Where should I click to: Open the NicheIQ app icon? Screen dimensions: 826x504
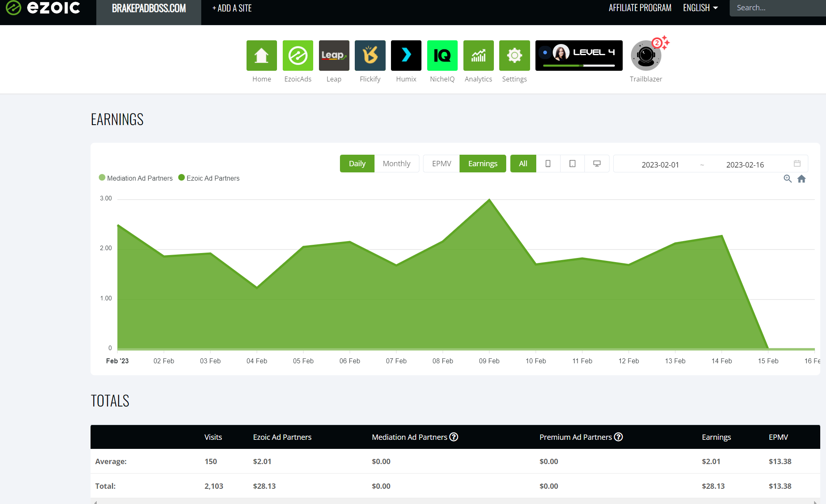(x=442, y=56)
